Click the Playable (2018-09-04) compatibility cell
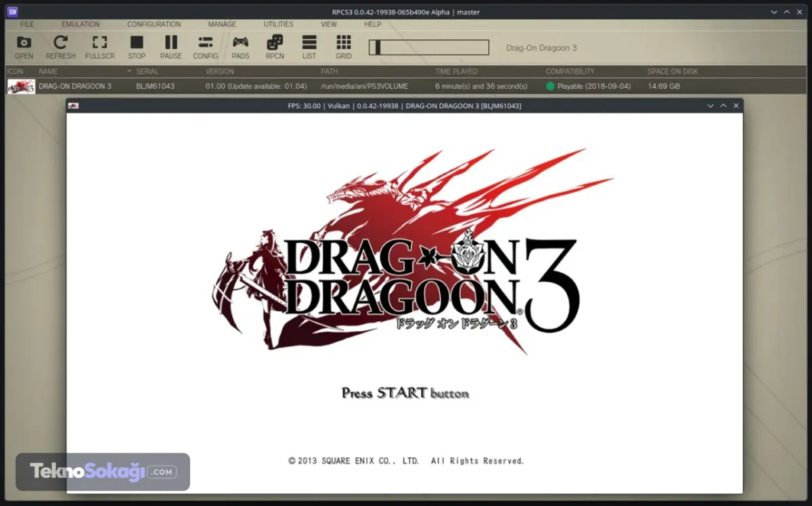Viewport: 812px width, 506px height. pyautogui.click(x=593, y=87)
